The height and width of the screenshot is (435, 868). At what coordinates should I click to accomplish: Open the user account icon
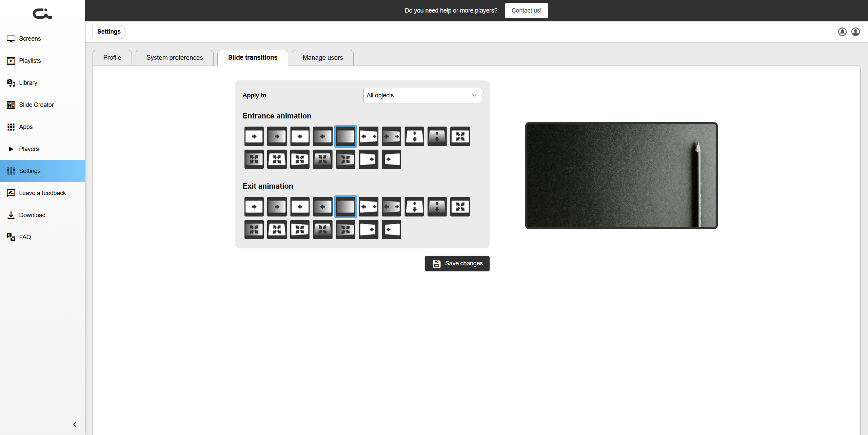click(855, 32)
